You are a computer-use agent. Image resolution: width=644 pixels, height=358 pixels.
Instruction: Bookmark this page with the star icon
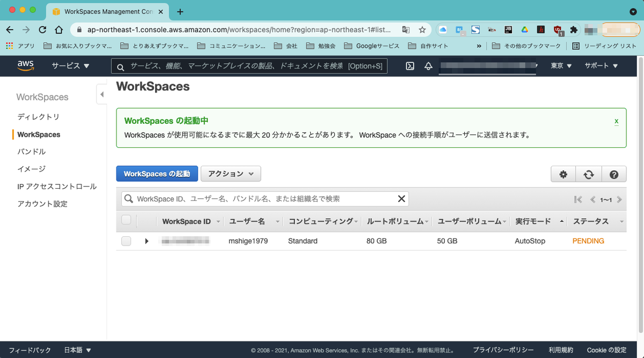pyautogui.click(x=422, y=29)
